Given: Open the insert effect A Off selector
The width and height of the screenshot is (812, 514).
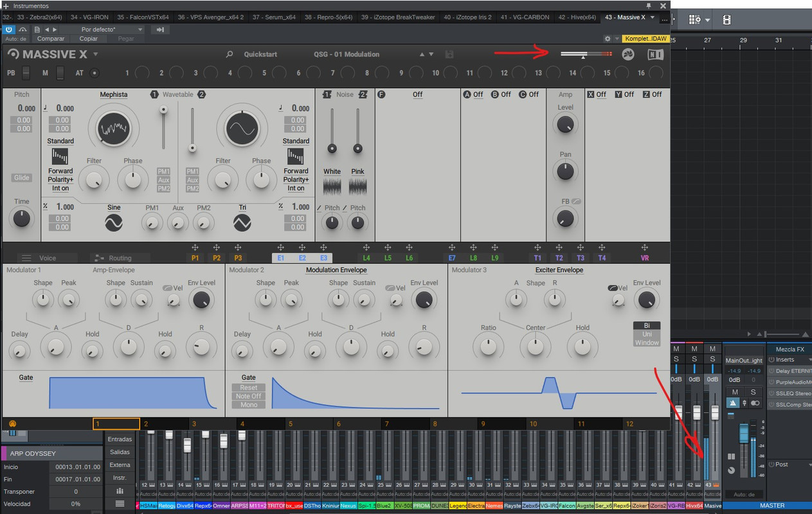Looking at the screenshot, I should (x=478, y=94).
